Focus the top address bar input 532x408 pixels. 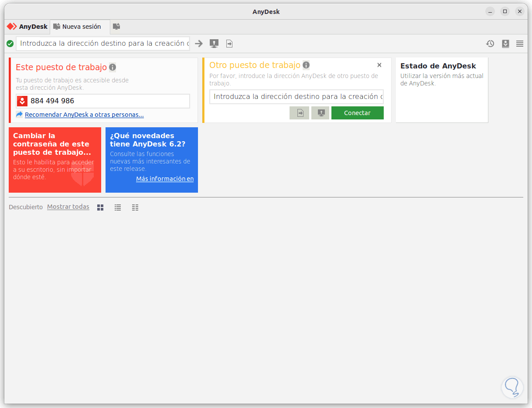pyautogui.click(x=103, y=44)
